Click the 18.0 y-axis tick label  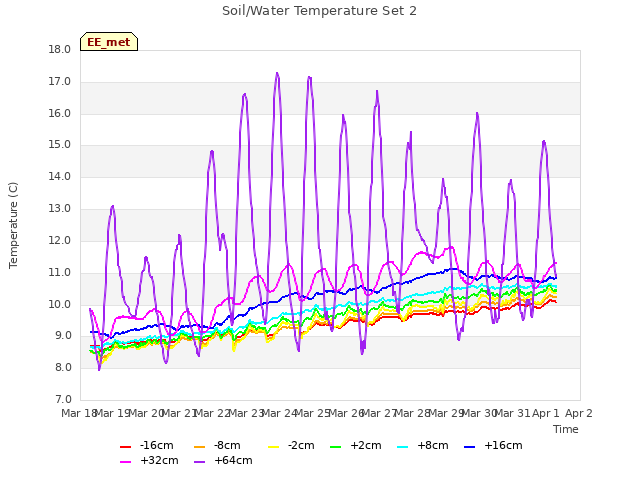tap(60, 50)
